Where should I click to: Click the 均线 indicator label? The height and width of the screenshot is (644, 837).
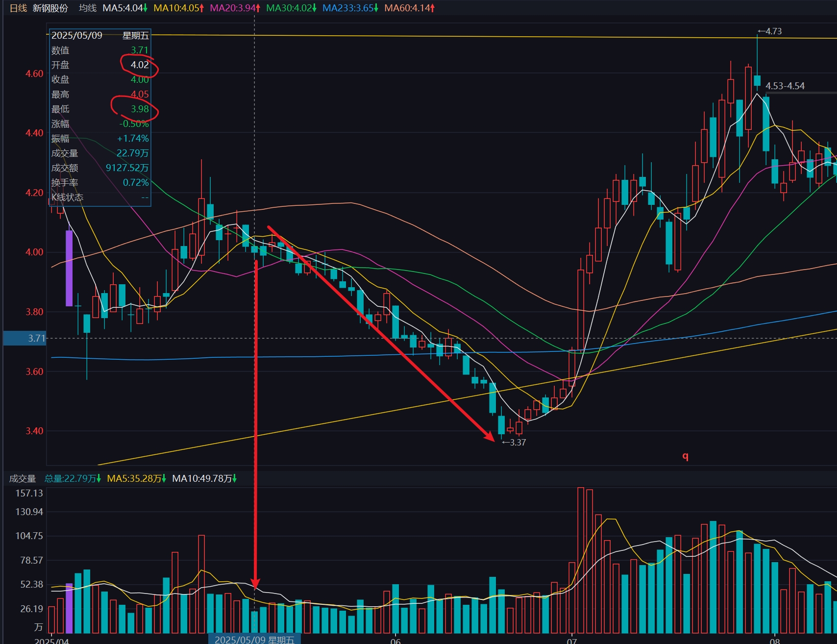click(88, 8)
